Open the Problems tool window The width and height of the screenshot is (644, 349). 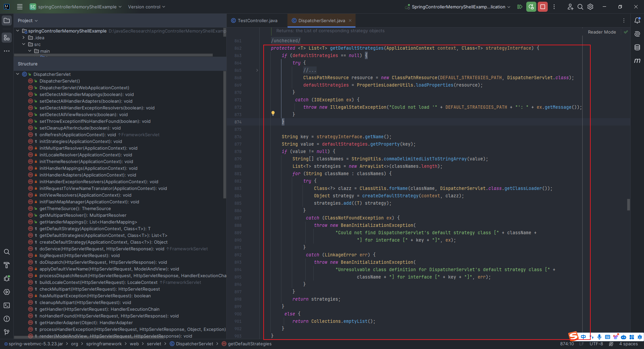tap(7, 319)
